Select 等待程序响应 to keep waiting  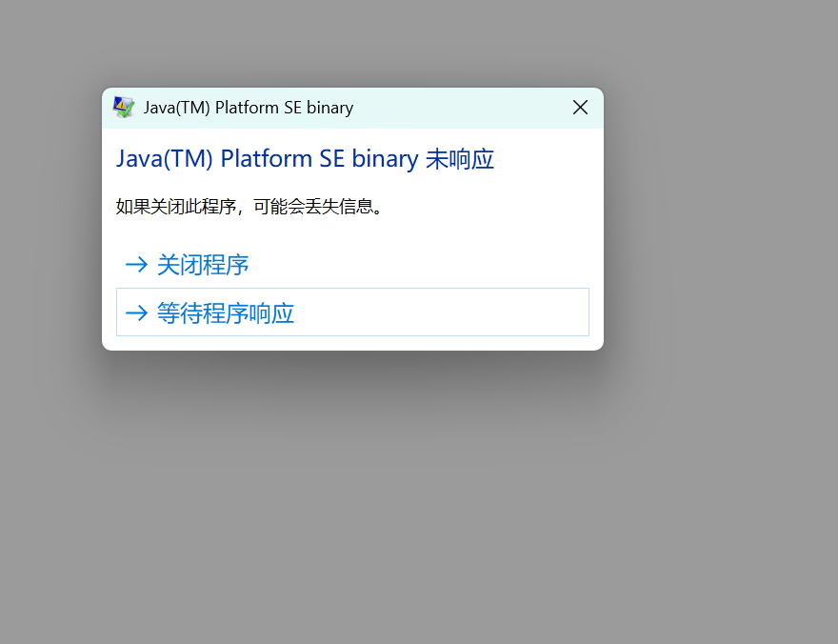click(225, 312)
